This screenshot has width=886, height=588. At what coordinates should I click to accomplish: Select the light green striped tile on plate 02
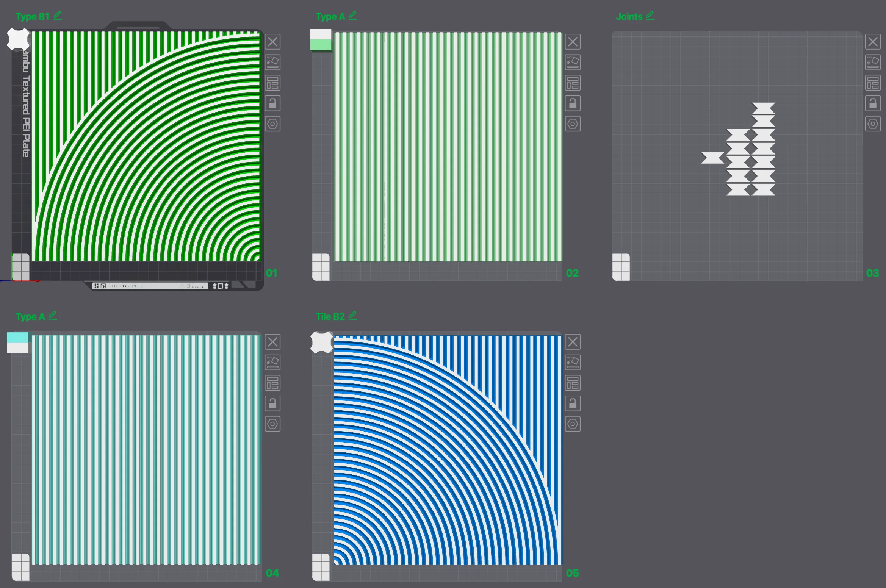point(448,147)
